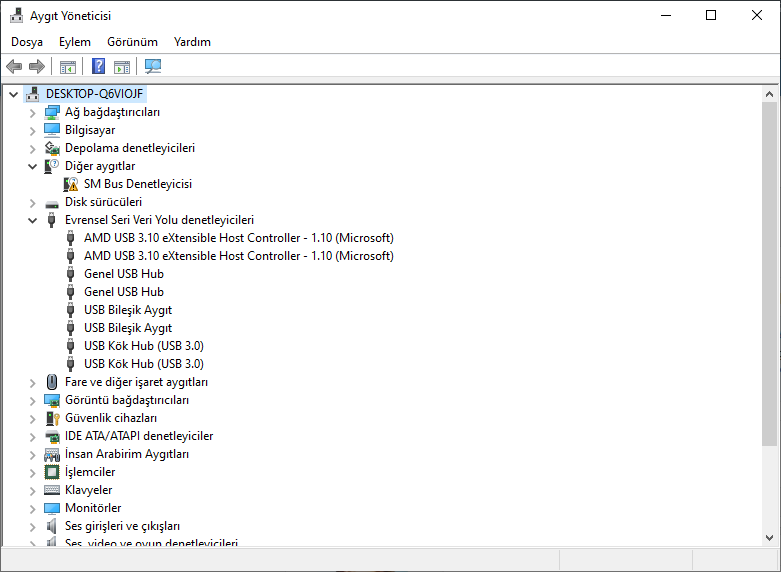This screenshot has height=572, width=781.
Task: Show/hide console tree toolbar icon
Action: pos(68,66)
